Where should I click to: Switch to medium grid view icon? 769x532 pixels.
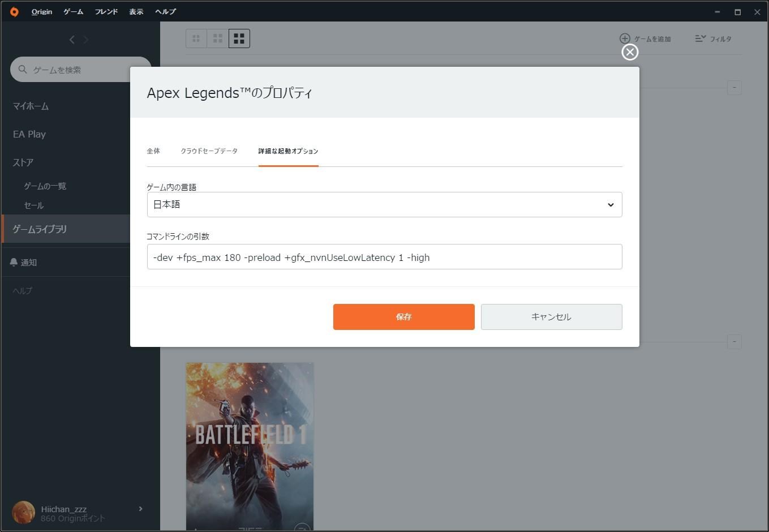pyautogui.click(x=218, y=38)
